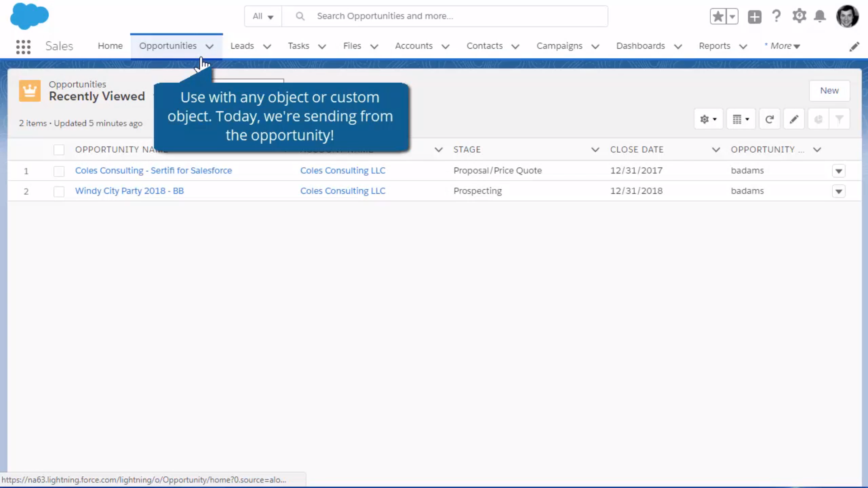Click the profile avatar picture
868x488 pixels.
(x=848, y=16)
